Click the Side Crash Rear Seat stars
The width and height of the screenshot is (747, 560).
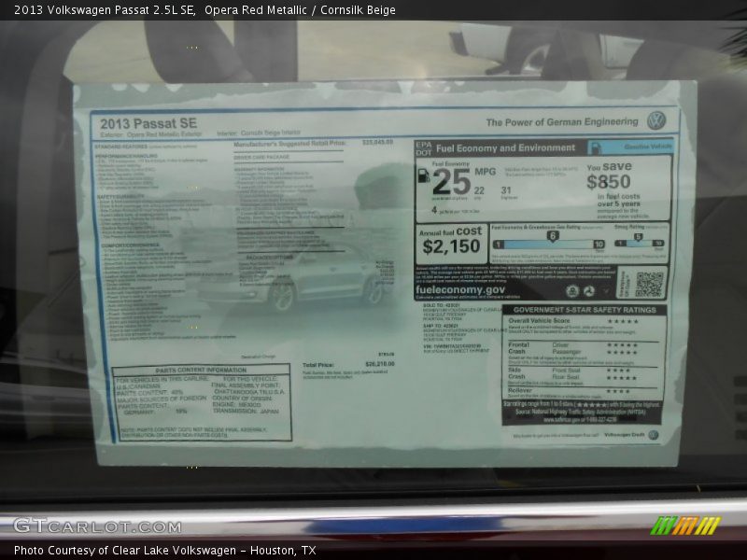coord(622,378)
